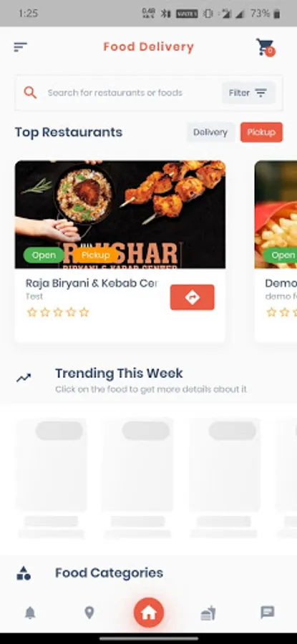
Task: Tap the first trending food placeholder
Action: (x=52, y=478)
